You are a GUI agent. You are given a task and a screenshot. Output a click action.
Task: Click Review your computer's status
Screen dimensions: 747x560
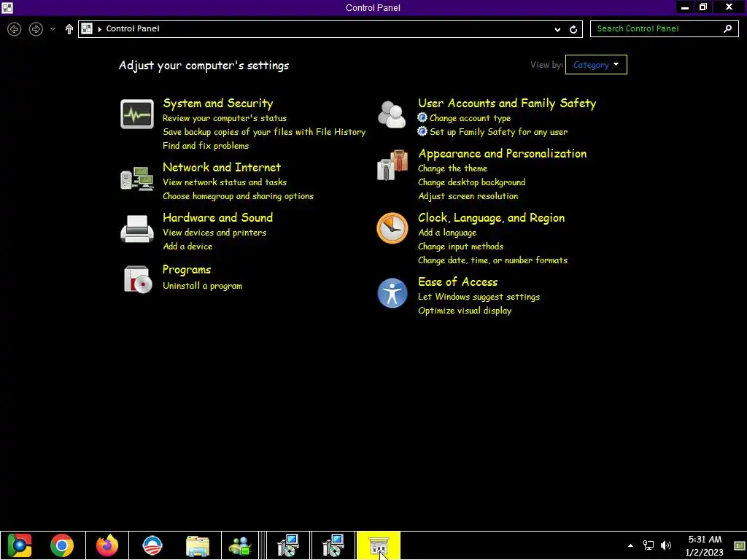pos(225,118)
